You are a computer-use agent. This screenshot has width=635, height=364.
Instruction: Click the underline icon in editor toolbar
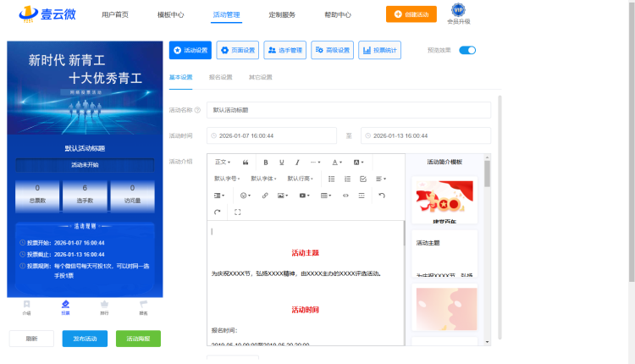[282, 162]
